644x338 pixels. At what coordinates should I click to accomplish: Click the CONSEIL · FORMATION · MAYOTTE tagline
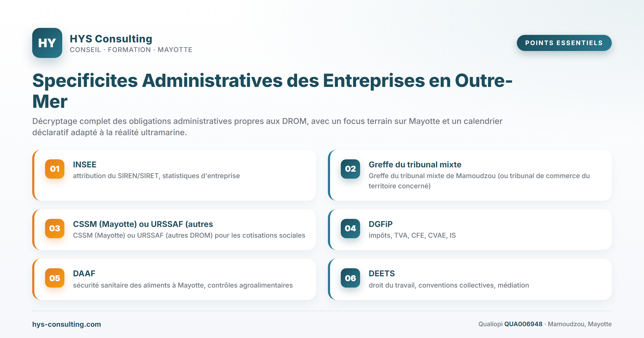[131, 50]
